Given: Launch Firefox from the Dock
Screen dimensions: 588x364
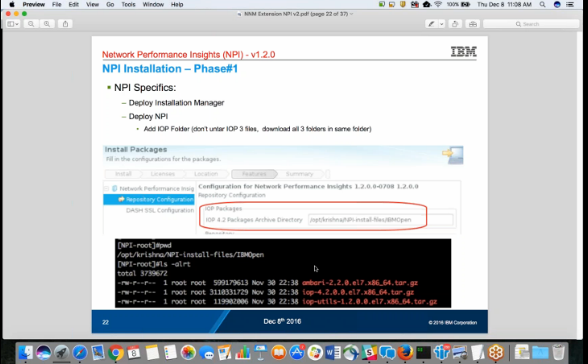Looking at the screenshot, I should tap(405, 353).
